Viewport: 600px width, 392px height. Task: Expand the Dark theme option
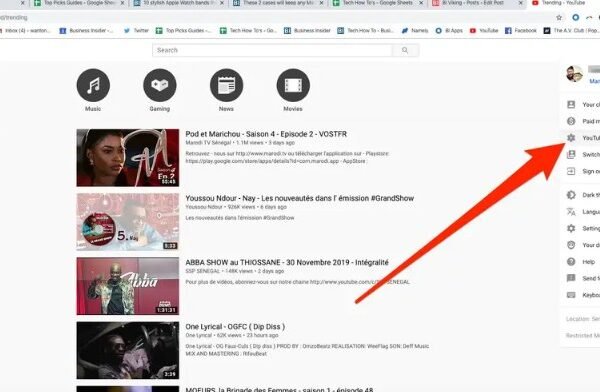click(582, 195)
